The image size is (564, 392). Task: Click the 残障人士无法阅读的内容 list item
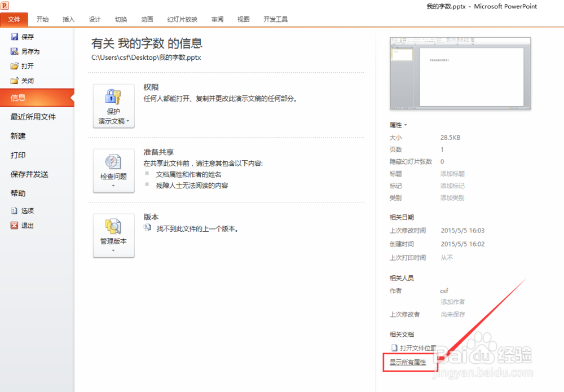(192, 186)
